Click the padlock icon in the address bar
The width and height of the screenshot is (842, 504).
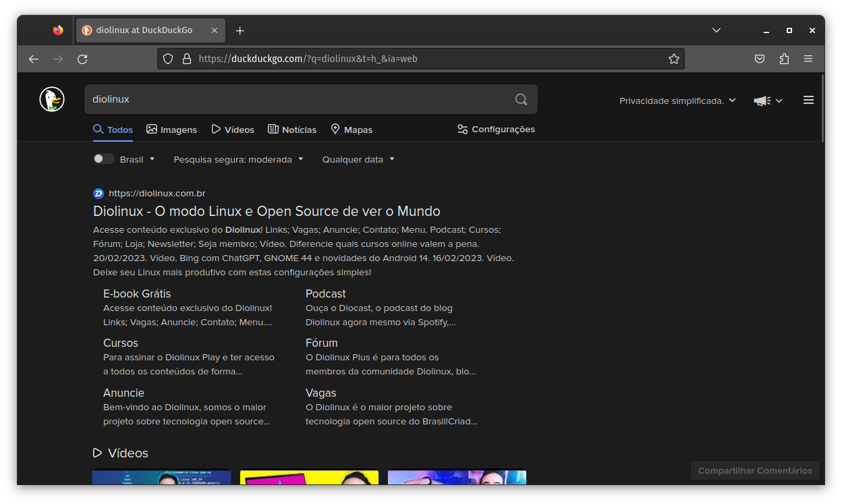(x=187, y=59)
